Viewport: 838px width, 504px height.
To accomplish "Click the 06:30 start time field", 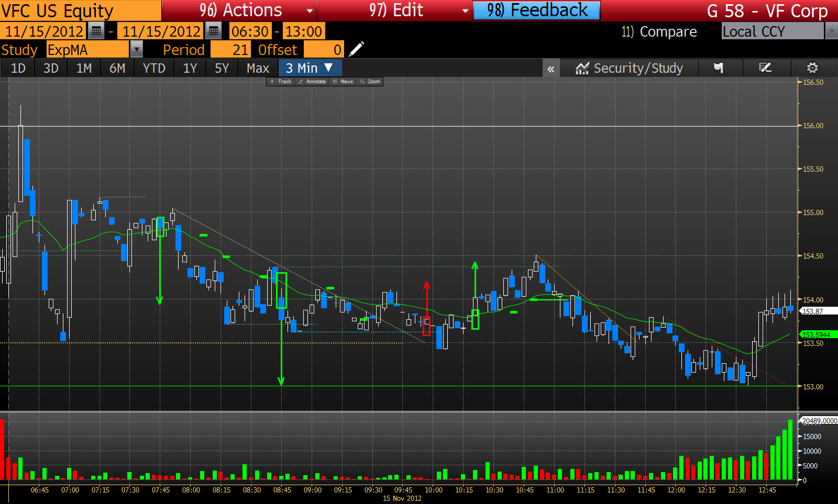I will [x=250, y=31].
